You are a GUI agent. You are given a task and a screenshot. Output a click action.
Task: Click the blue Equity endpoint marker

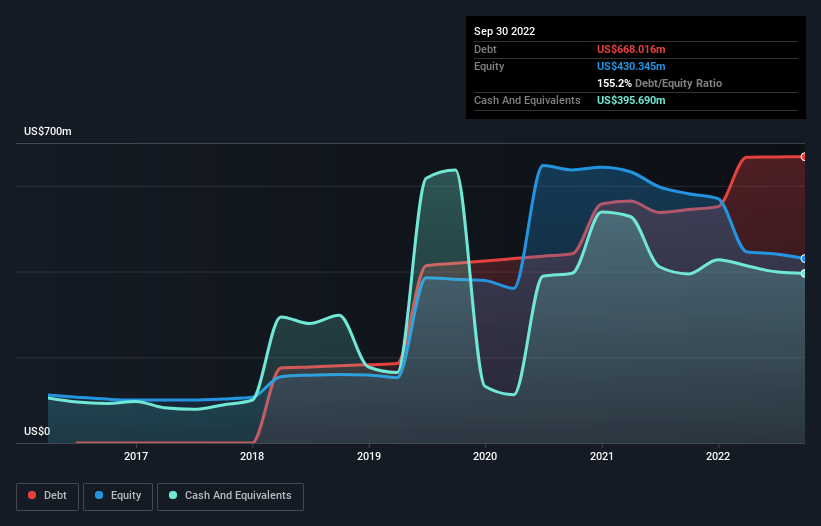coord(804,259)
